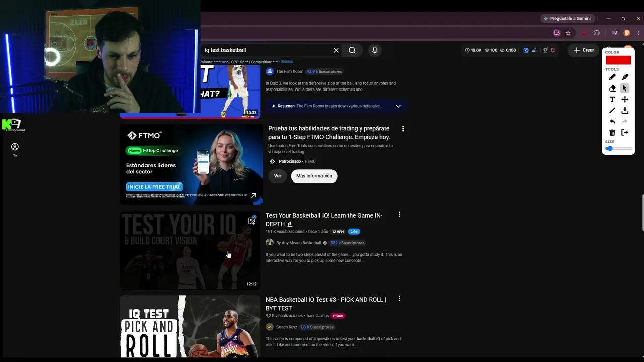Open the Pick and Roll video thumbnail

(x=190, y=326)
